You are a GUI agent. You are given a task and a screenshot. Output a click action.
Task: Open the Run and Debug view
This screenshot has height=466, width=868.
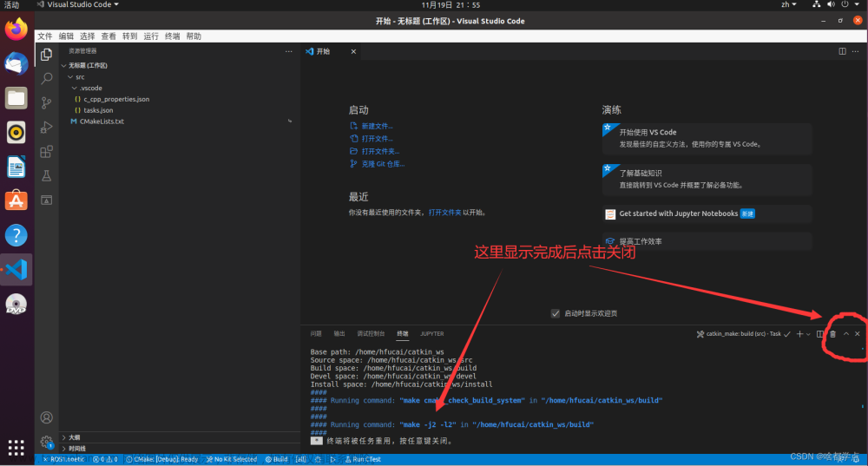pyautogui.click(x=47, y=127)
